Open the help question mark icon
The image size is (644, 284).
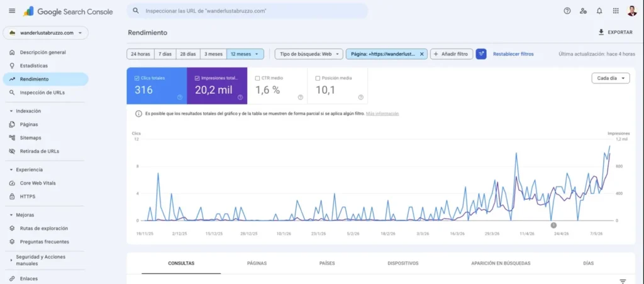click(567, 11)
